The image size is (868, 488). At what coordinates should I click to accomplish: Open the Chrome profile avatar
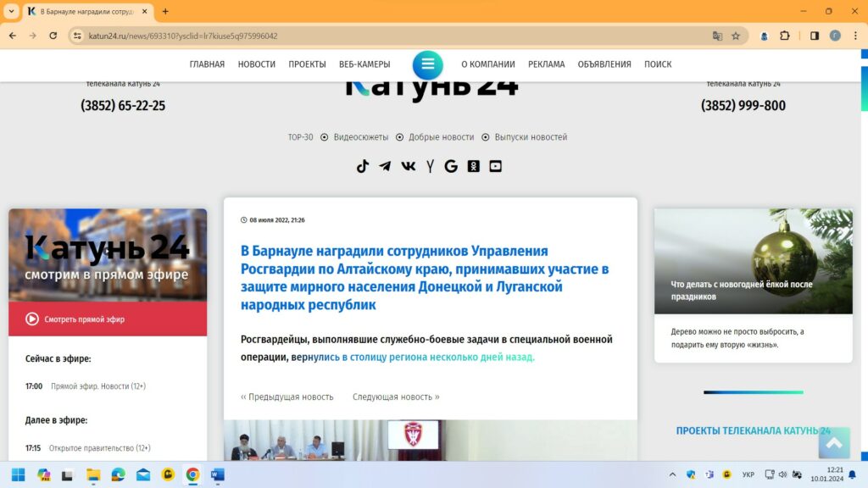tap(835, 36)
